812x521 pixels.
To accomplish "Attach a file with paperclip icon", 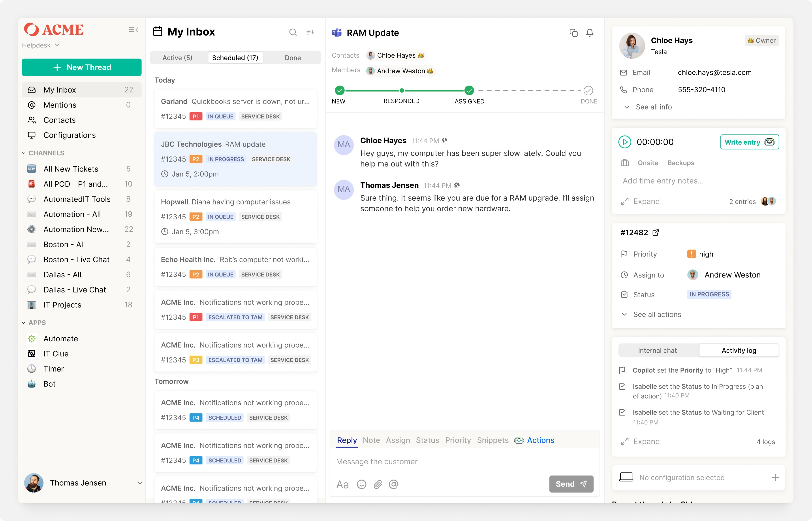I will [378, 484].
